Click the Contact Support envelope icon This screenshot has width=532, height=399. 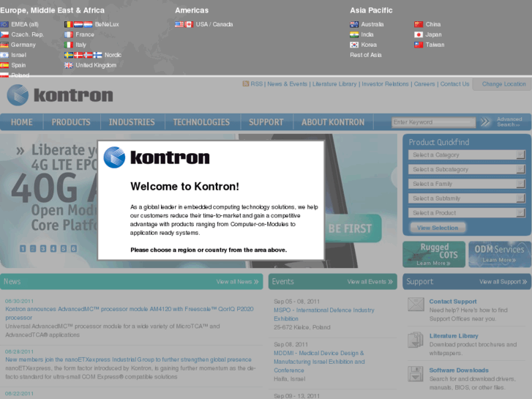pos(416,305)
